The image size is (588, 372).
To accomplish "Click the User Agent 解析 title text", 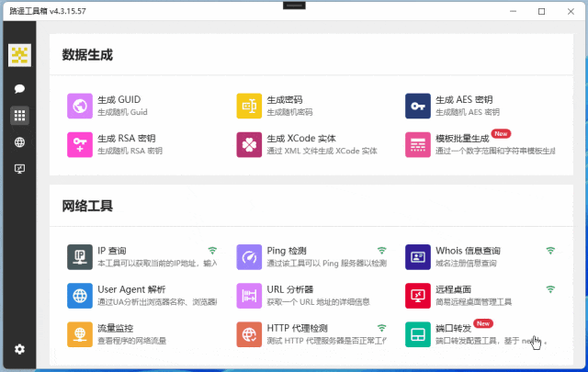I will 131,289.
